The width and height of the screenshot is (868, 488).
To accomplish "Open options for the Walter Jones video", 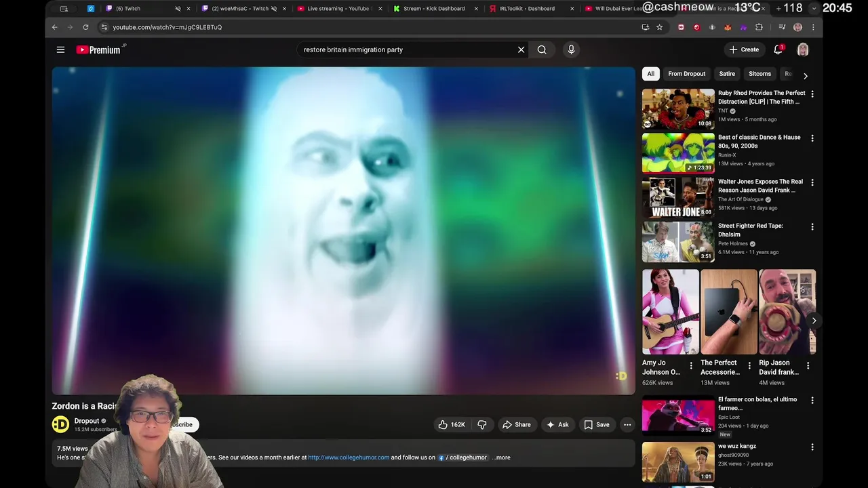I will click(x=812, y=182).
